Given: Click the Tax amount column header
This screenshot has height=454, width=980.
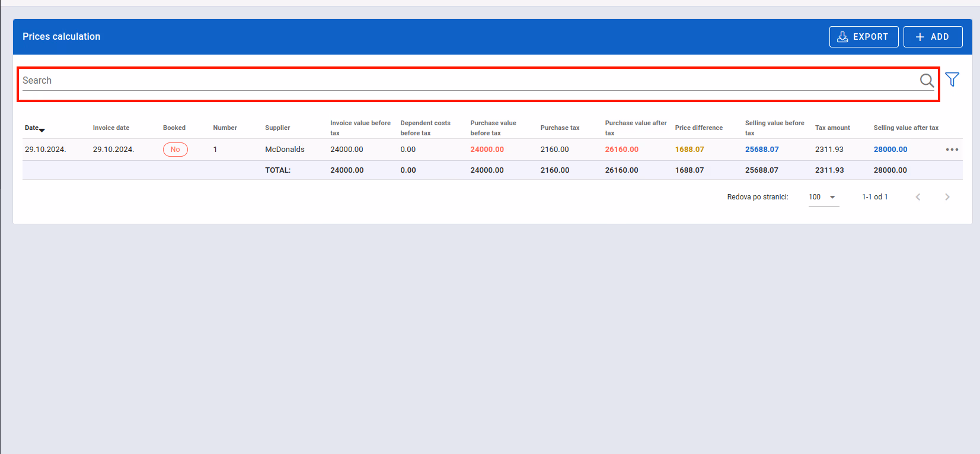Looking at the screenshot, I should (832, 128).
